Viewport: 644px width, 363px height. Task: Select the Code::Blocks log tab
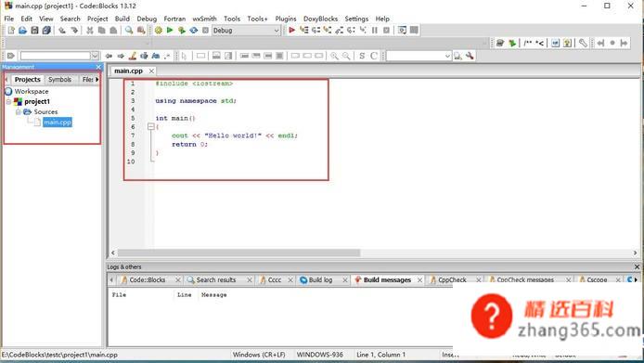pyautogui.click(x=147, y=280)
